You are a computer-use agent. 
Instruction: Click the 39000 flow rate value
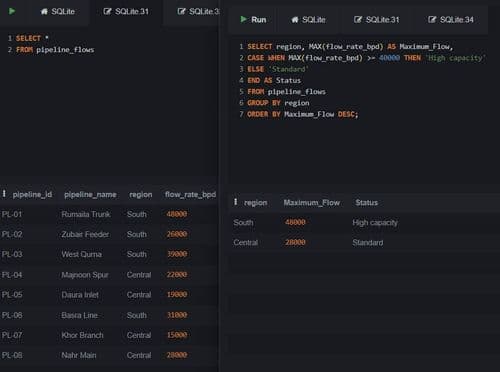pos(177,254)
